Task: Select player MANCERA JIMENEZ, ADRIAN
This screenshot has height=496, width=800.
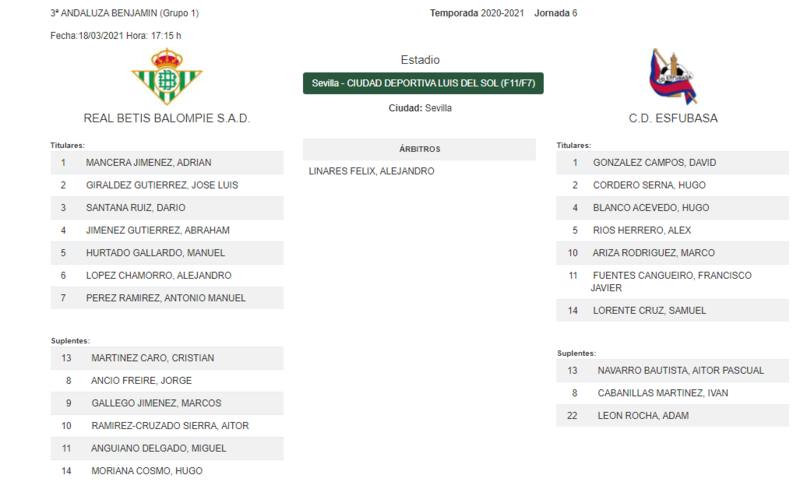Action: tap(167, 163)
